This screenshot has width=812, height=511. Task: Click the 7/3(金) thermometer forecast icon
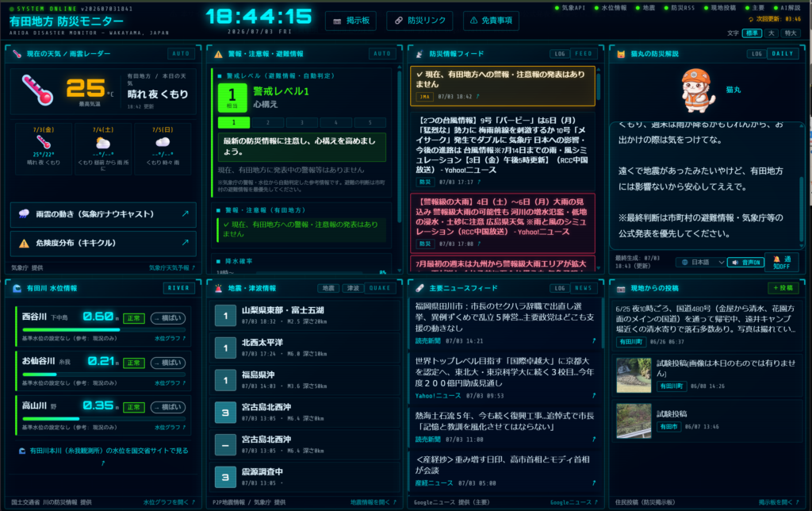pyautogui.click(x=44, y=141)
